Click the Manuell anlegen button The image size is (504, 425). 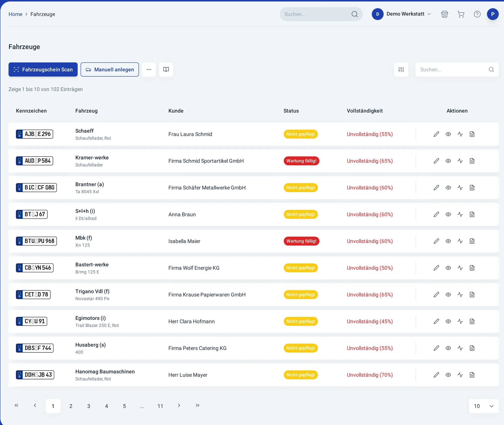coord(110,70)
